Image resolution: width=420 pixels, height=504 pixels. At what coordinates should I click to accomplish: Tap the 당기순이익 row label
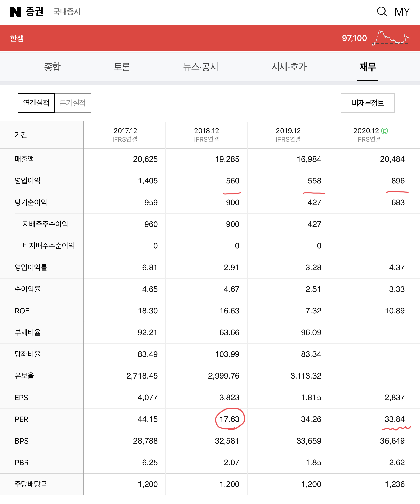point(31,202)
